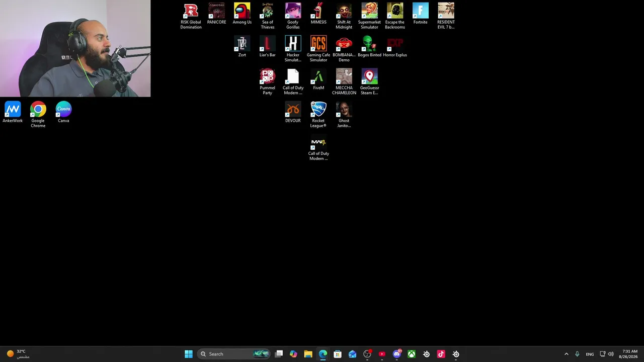Open TikTok from the taskbar
The width and height of the screenshot is (644, 362).
tap(441, 354)
